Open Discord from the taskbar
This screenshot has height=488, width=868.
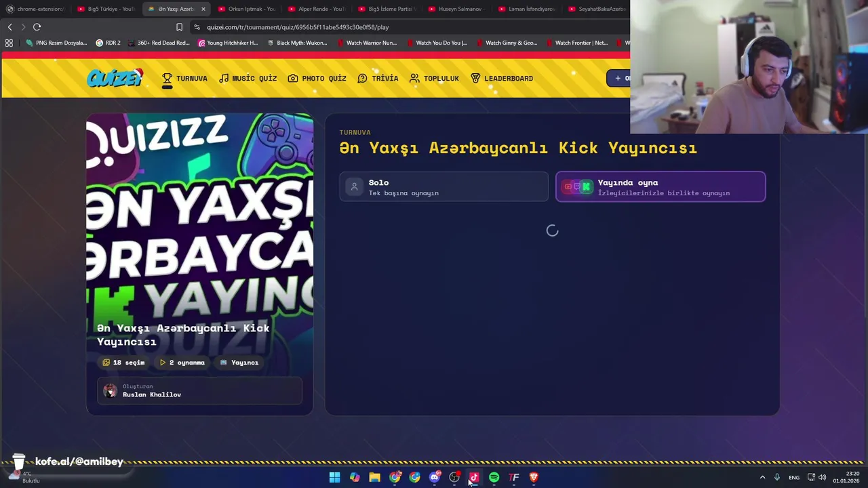coord(435,477)
